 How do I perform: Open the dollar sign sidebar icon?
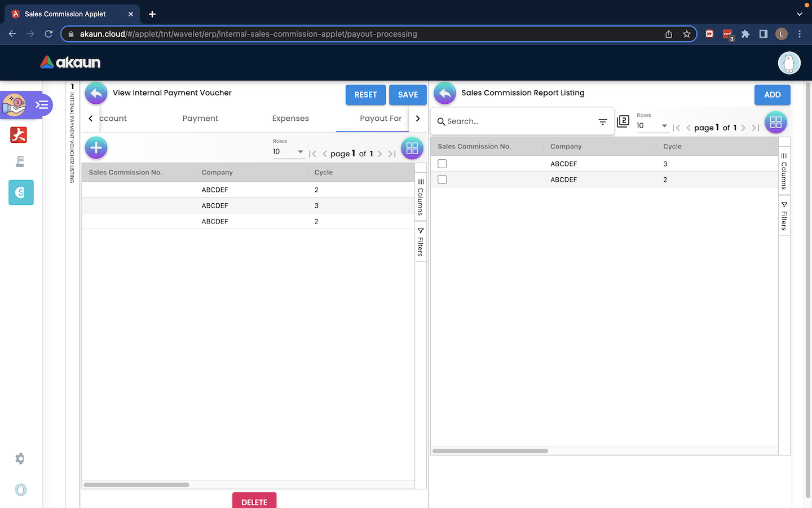pos(21,192)
